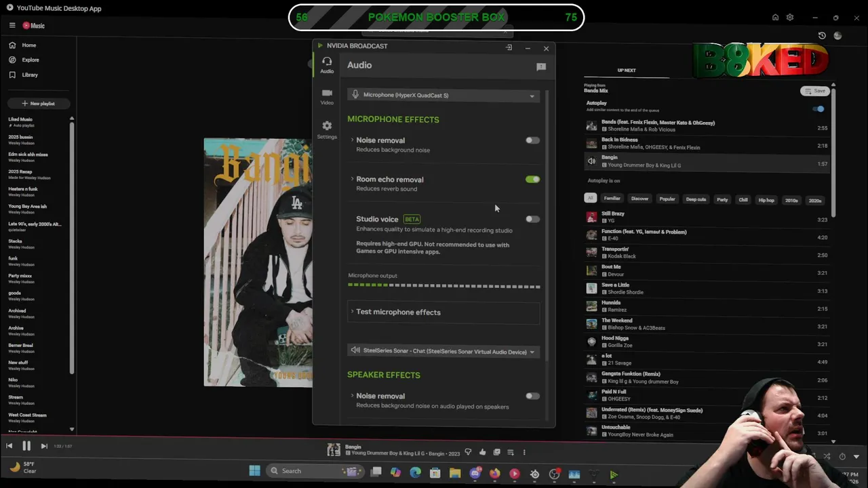Enable microphone Noise removal toggle
The width and height of the screenshot is (868, 488).
[532, 140]
